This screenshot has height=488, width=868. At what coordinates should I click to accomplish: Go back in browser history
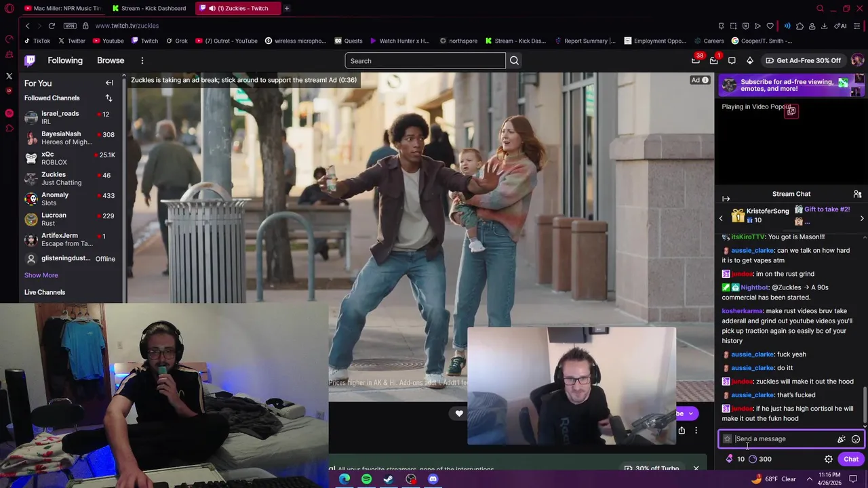coord(27,26)
